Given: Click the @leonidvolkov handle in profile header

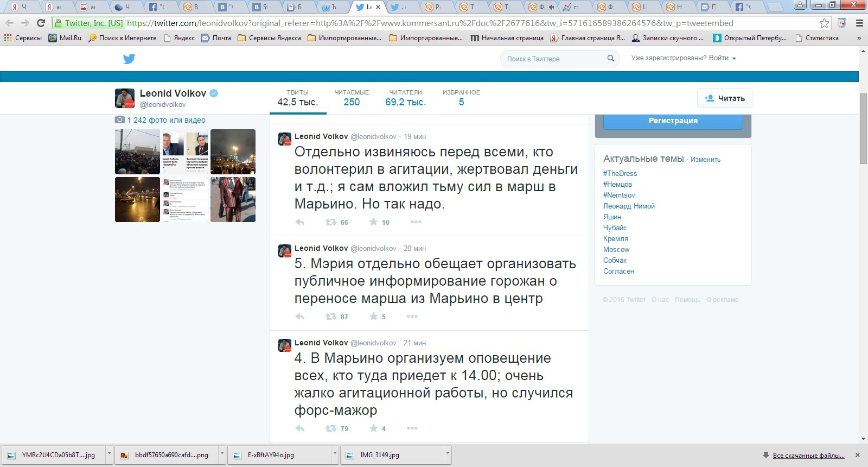Looking at the screenshot, I should [163, 104].
